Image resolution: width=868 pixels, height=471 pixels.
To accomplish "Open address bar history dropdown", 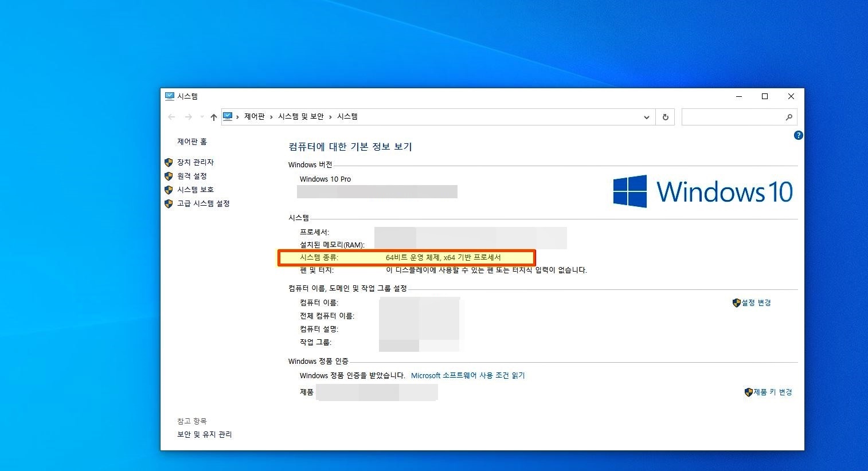I will 646,117.
